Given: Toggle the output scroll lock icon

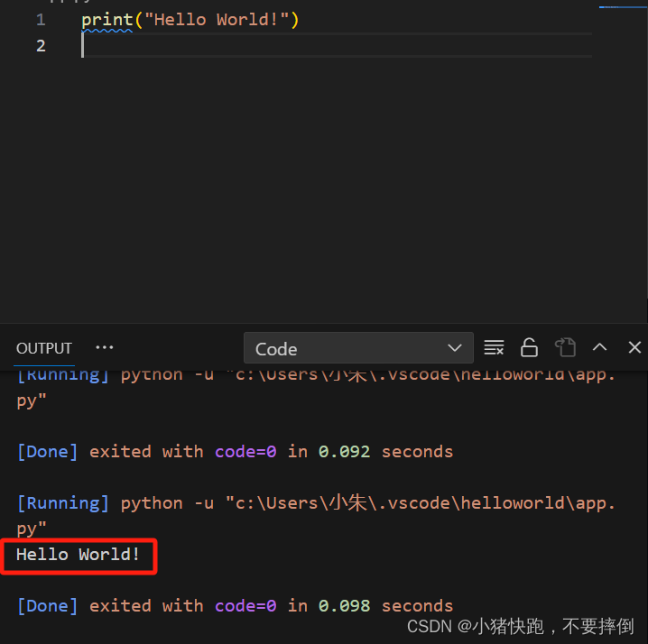Looking at the screenshot, I should click(529, 347).
